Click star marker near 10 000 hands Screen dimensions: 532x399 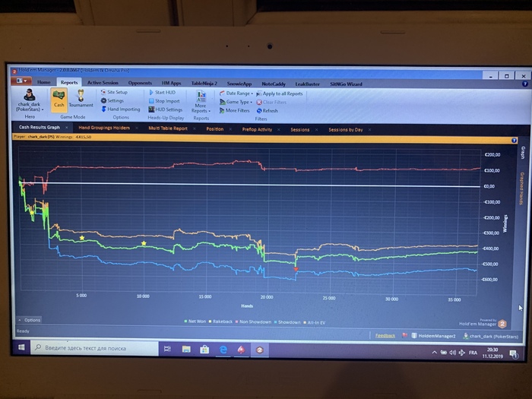(144, 243)
